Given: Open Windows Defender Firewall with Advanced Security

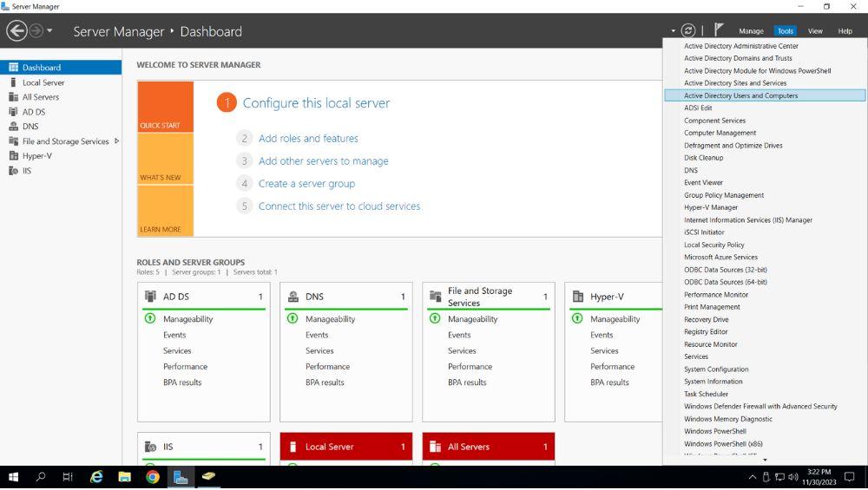Looking at the screenshot, I should 760,407.
